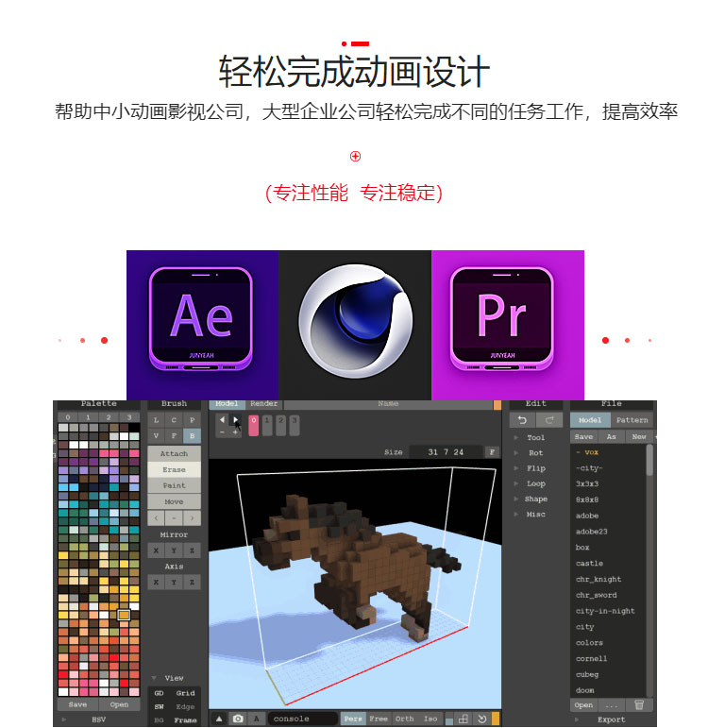Expand the Tool section in Edit
The height and width of the screenshot is (728, 708).
point(535,437)
